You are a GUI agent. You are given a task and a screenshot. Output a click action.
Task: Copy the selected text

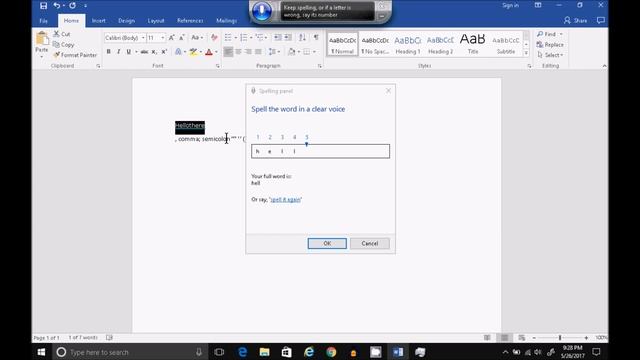point(64,44)
